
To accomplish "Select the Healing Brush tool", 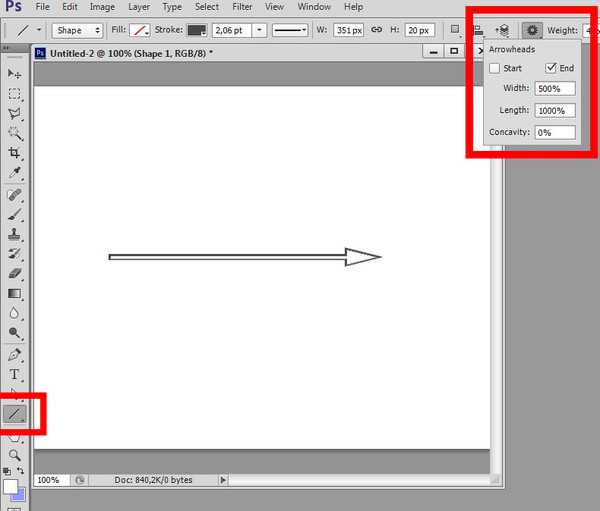I will pos(15,195).
